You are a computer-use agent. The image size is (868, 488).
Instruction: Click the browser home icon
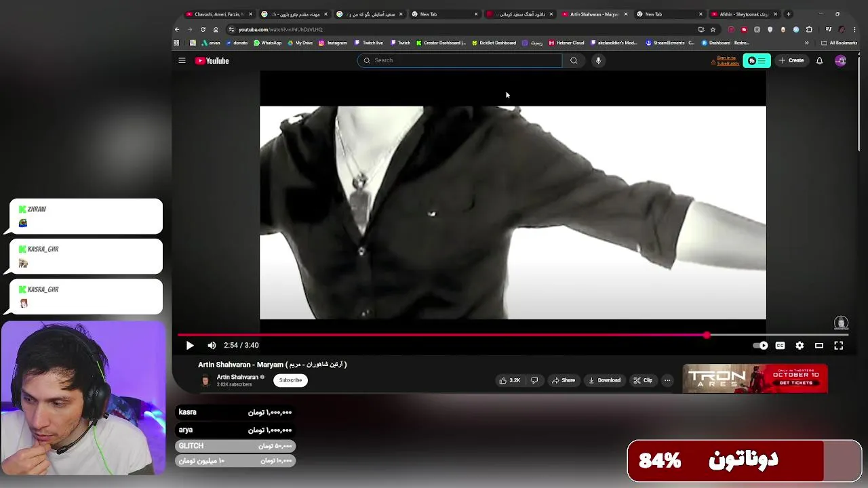(x=216, y=29)
